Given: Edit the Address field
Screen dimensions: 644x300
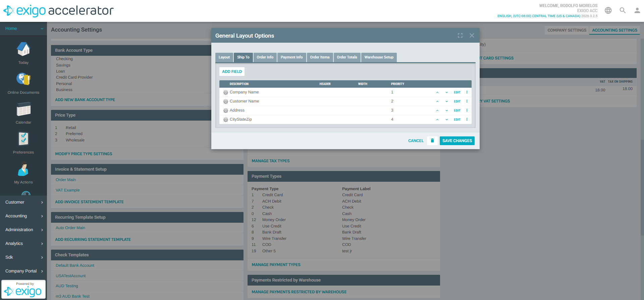Looking at the screenshot, I should [x=457, y=111].
